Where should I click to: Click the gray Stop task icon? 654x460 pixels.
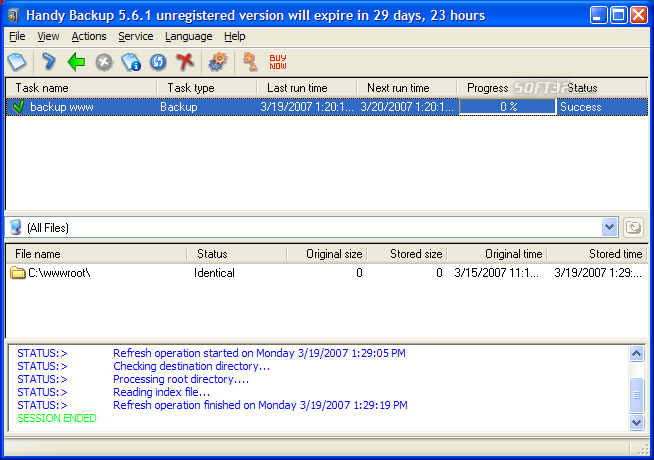pos(104,63)
